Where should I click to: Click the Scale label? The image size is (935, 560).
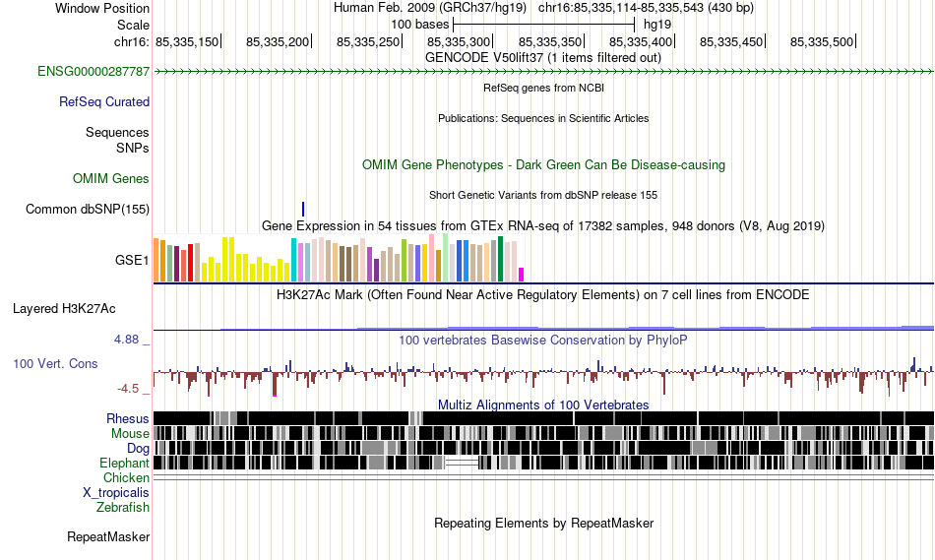(134, 25)
